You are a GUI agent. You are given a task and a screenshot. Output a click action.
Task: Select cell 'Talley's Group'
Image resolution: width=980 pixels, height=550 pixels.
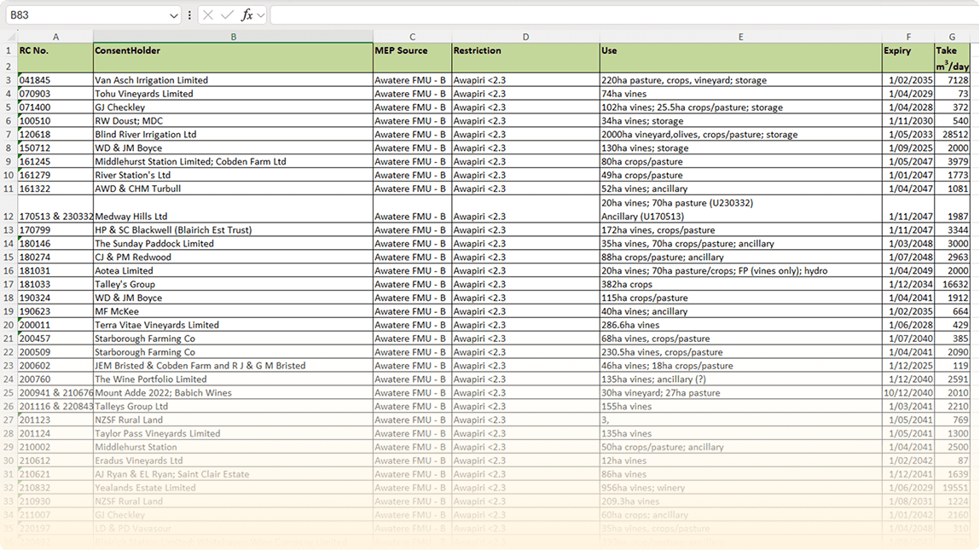pyautogui.click(x=233, y=284)
